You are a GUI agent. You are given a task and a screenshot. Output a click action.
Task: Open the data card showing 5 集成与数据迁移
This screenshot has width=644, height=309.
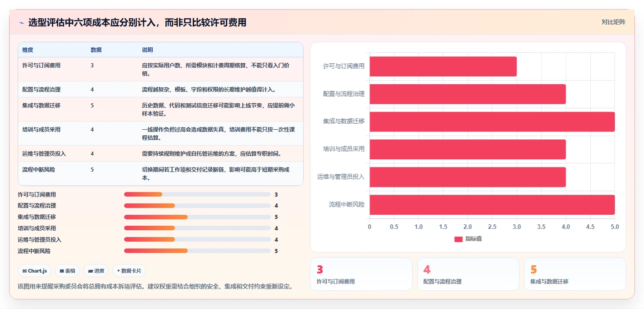pyautogui.click(x=575, y=274)
